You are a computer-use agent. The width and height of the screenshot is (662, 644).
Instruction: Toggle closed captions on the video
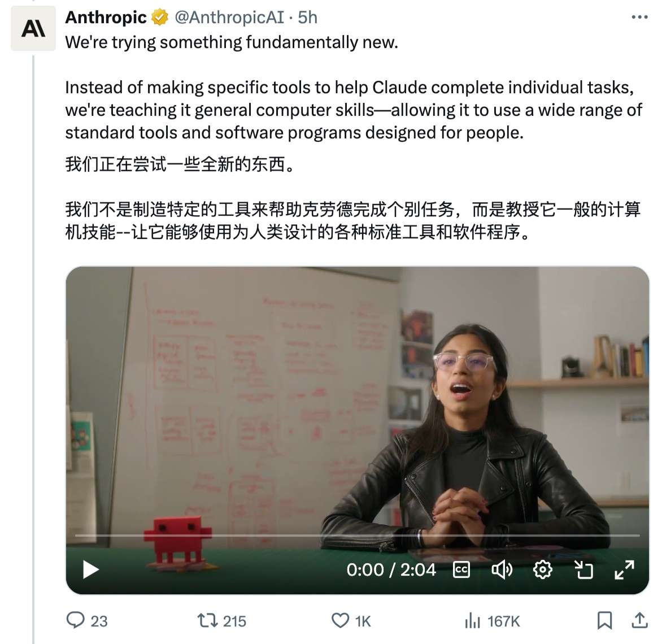coord(461,569)
